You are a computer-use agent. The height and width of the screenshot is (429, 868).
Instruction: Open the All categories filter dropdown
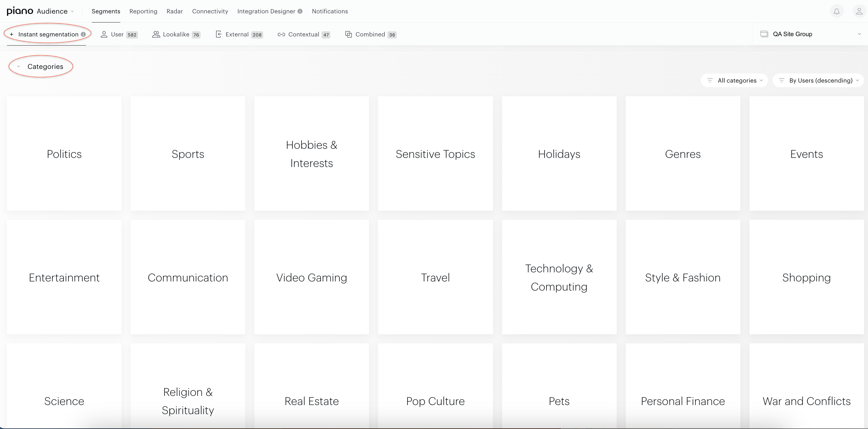point(734,80)
